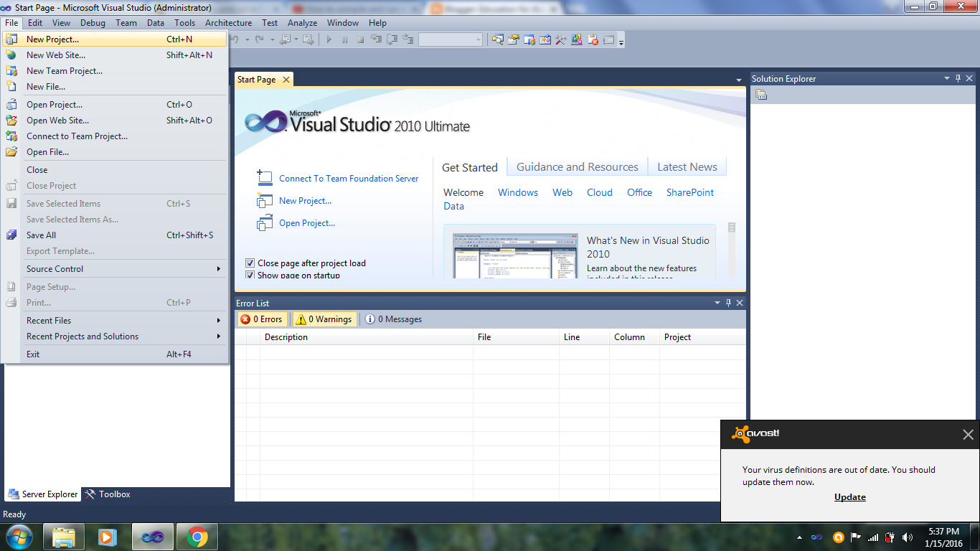
Task: Click the Stop Debugging icon
Action: (x=360, y=40)
